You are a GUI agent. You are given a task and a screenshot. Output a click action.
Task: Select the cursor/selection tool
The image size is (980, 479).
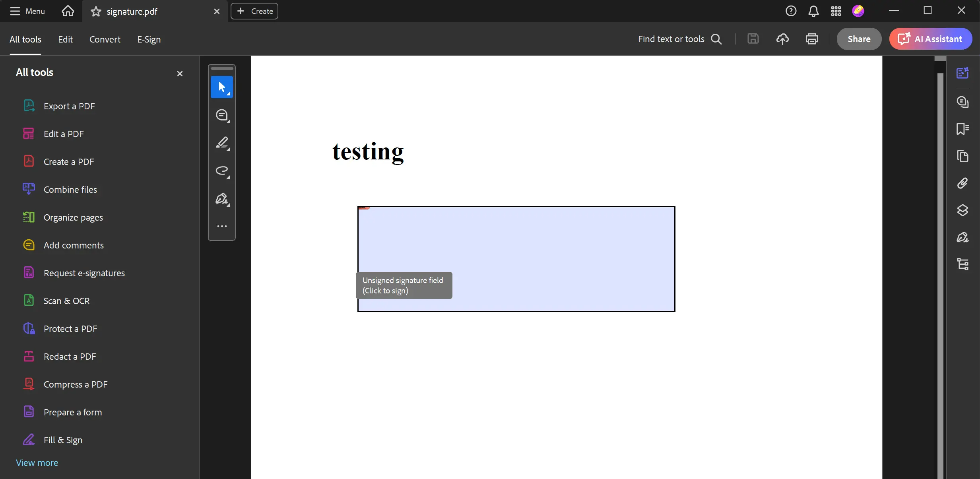tap(222, 87)
